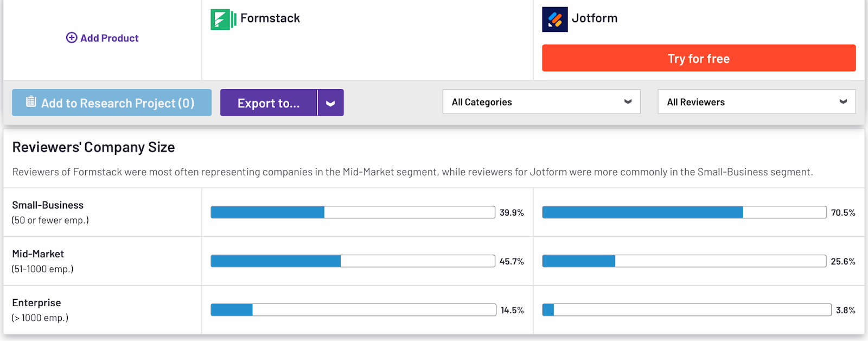Viewport: 868px width, 341px height.
Task: Click the Reviewers' Company Size heading
Action: 93,147
